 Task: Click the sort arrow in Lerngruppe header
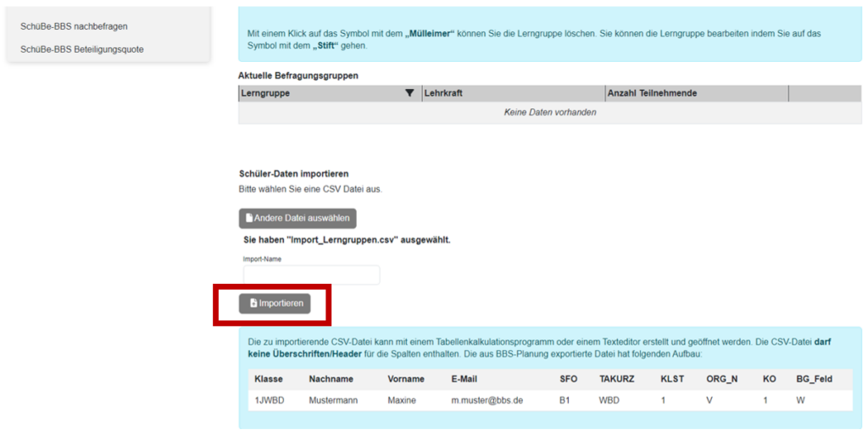coord(410,93)
